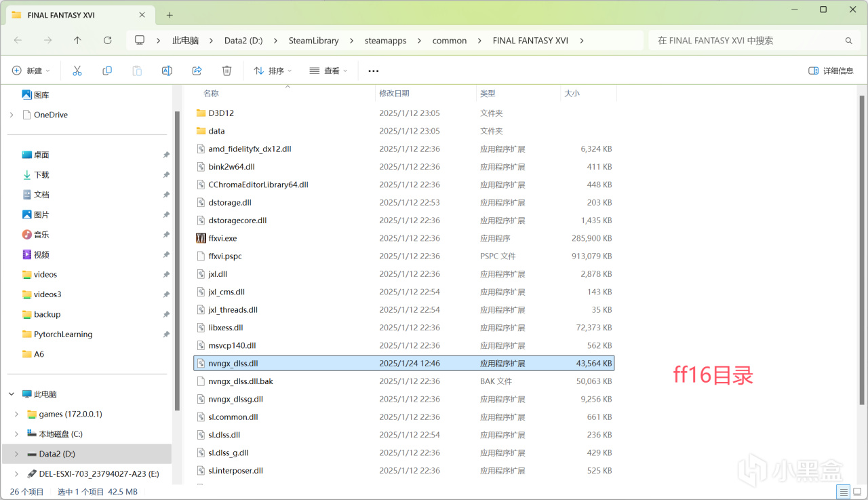The height and width of the screenshot is (500, 868).
Task: Sort by 修改日期 column header
Action: (394, 94)
